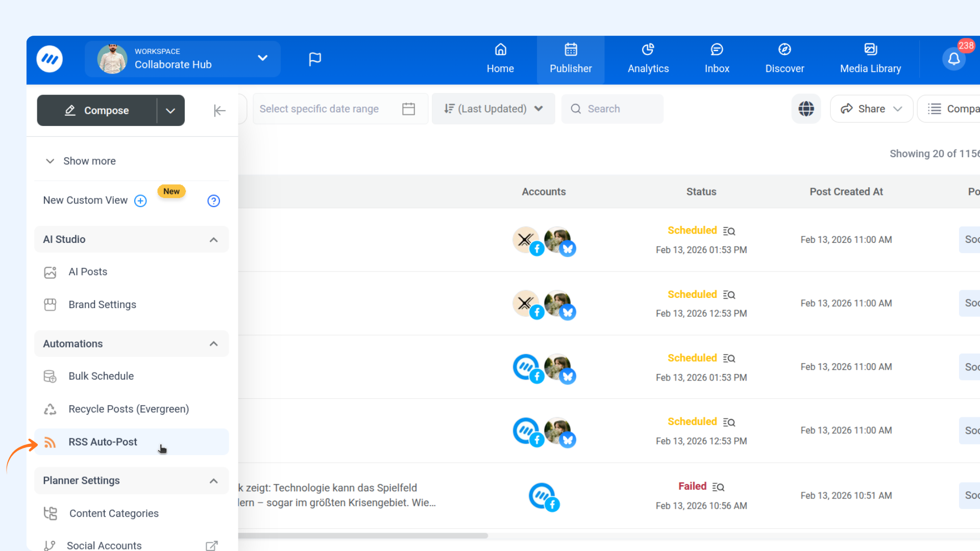Collapse the AI Studio section
This screenshot has width=980, height=551.
[213, 240]
